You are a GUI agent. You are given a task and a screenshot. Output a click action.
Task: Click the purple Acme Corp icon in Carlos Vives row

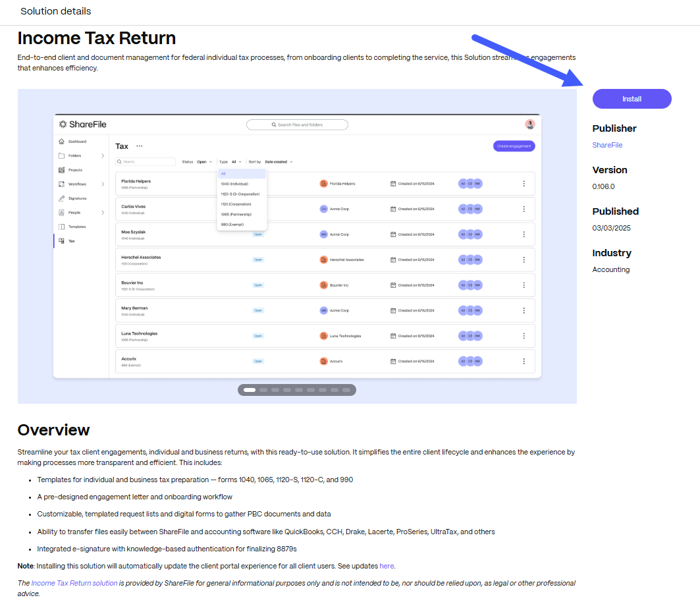[324, 209]
